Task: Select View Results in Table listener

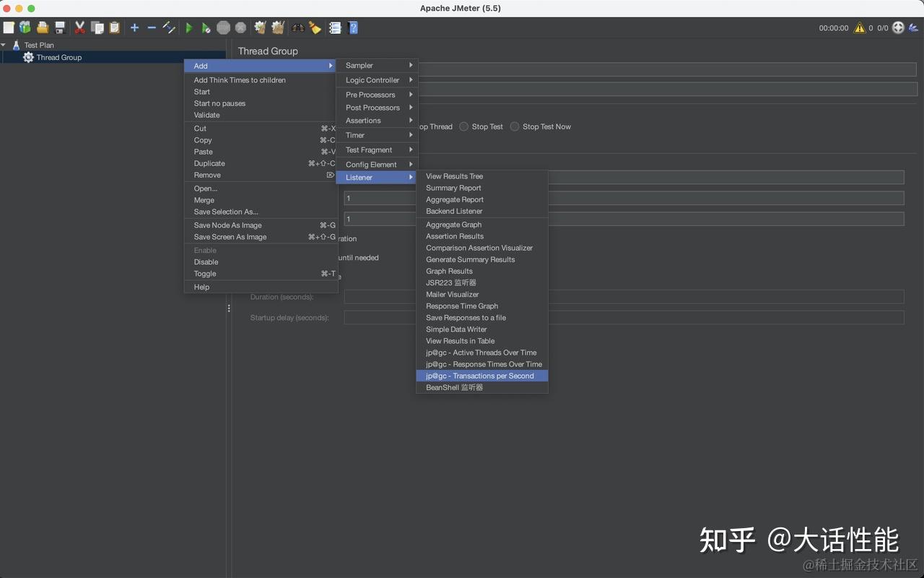Action: coord(482,341)
